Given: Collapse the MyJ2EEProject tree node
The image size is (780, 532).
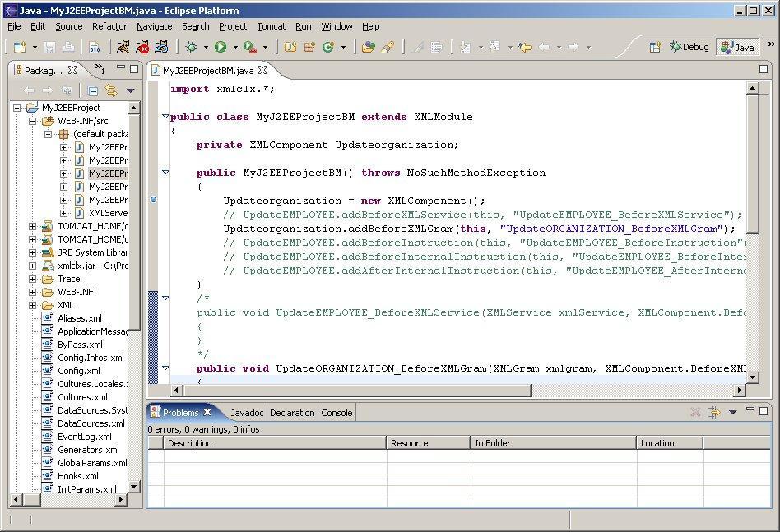Looking at the screenshot, I should pyautogui.click(x=18, y=108).
